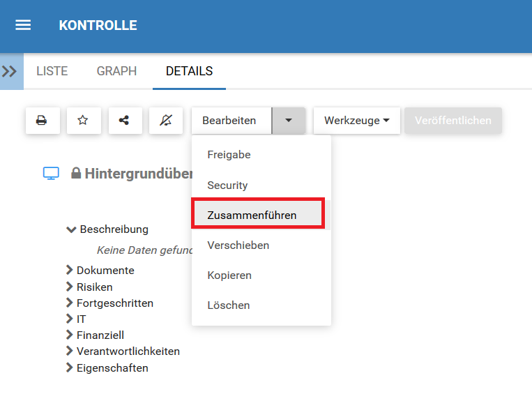Toggle the Bearbeiten dropdown arrow
This screenshot has width=532, height=394.
pyautogui.click(x=289, y=121)
